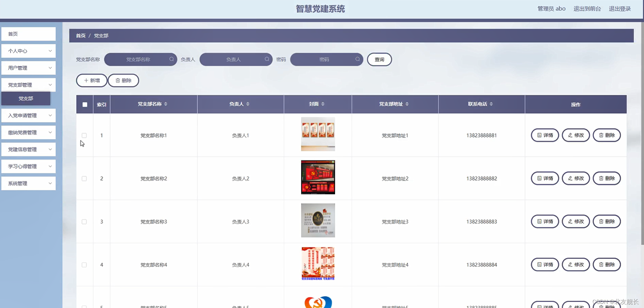Click search icon in 密码 field
Viewport: 644px width, 308px height.
(357, 59)
